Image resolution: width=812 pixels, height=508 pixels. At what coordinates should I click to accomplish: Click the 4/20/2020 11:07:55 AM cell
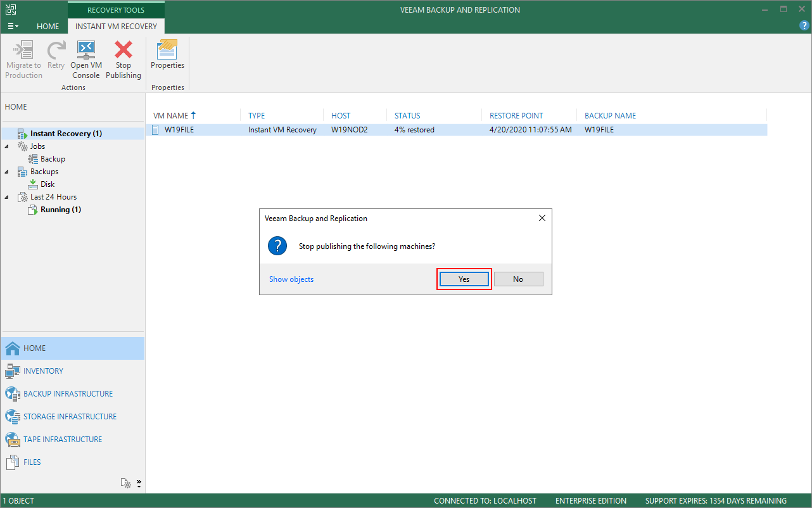531,130
